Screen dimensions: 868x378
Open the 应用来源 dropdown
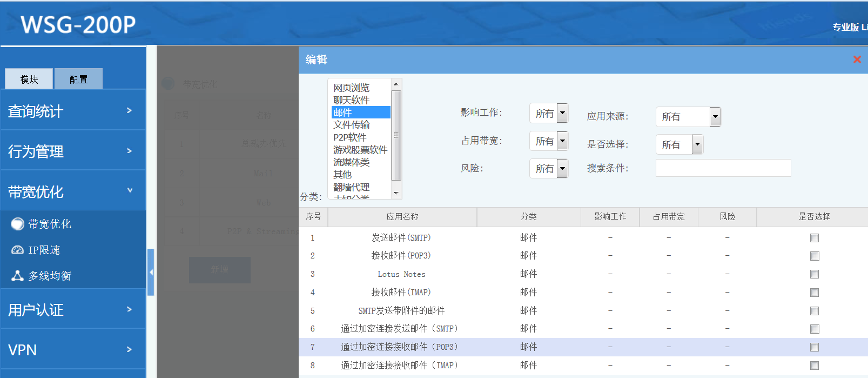715,116
